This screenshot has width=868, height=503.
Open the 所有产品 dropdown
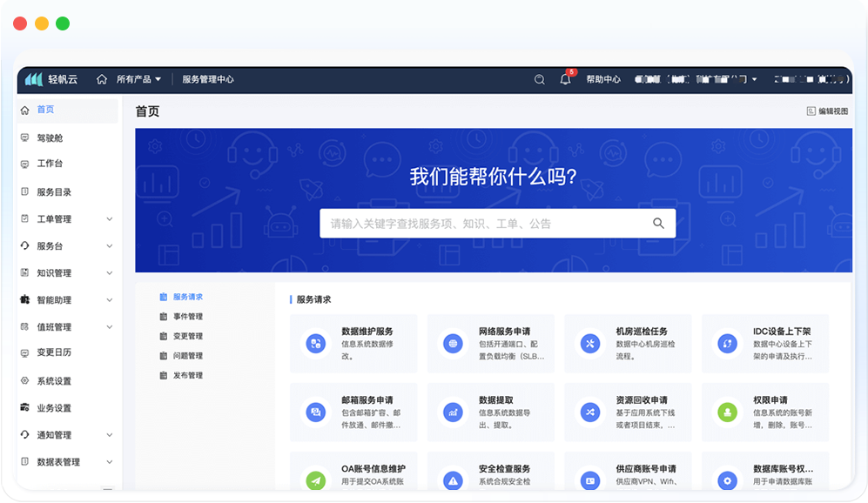point(139,79)
